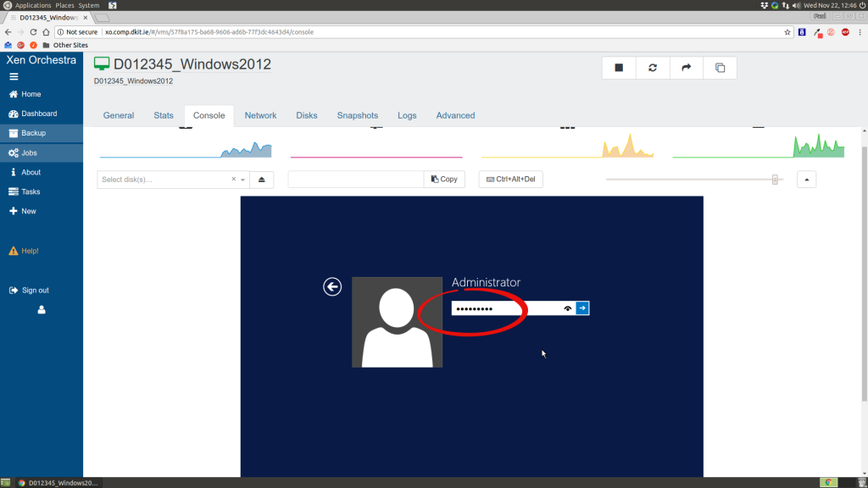Click the clipboard text input field
The width and height of the screenshot is (868, 488).
coord(355,180)
